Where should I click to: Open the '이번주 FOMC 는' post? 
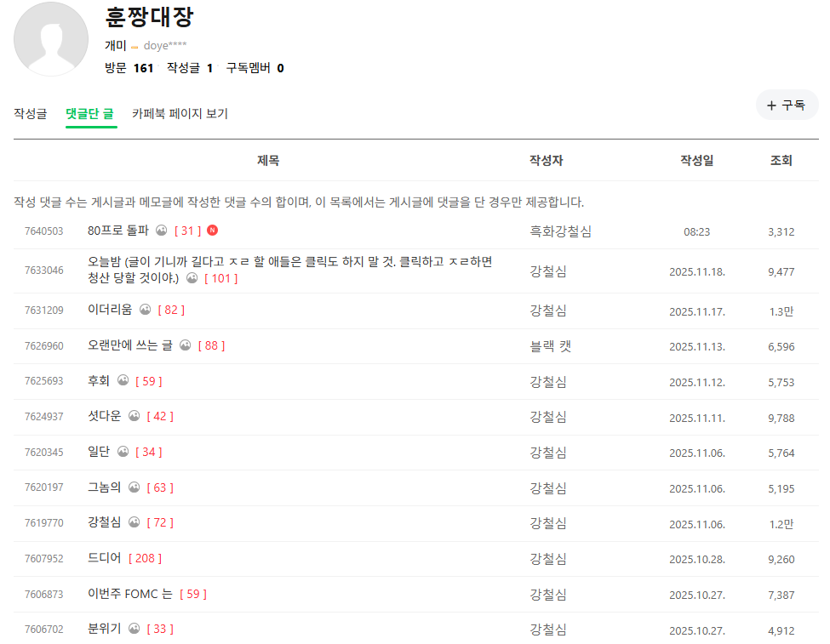[129, 594]
